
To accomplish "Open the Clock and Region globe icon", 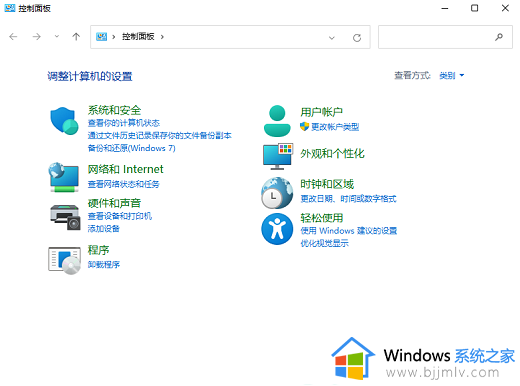I will click(x=277, y=193).
